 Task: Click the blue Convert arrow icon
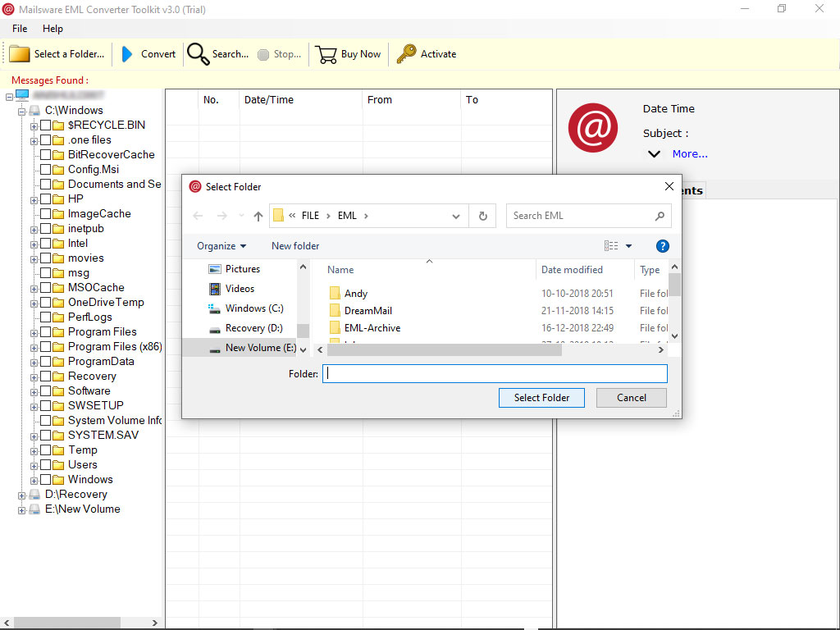pos(127,54)
